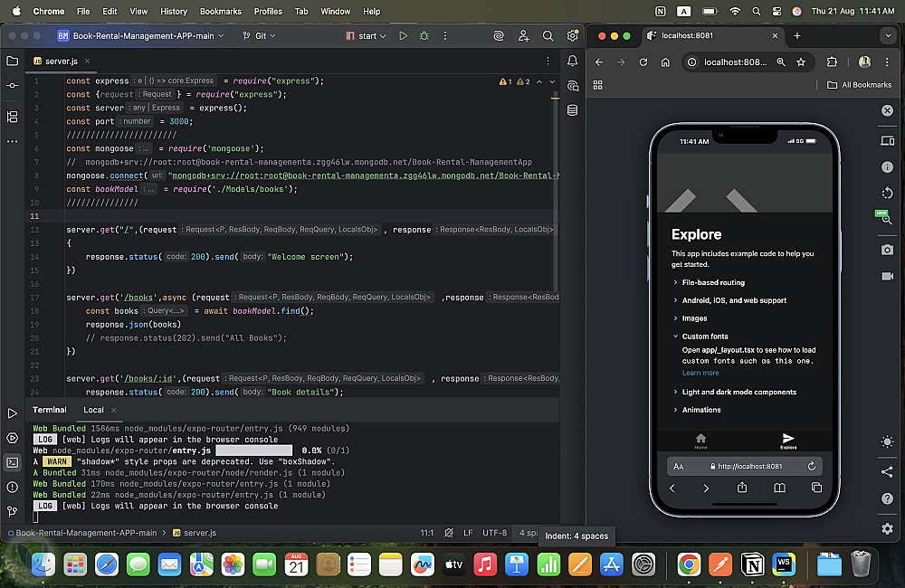This screenshot has width=905, height=588.
Task: Change UTF-8 file encoding in status bar
Action: click(495, 533)
